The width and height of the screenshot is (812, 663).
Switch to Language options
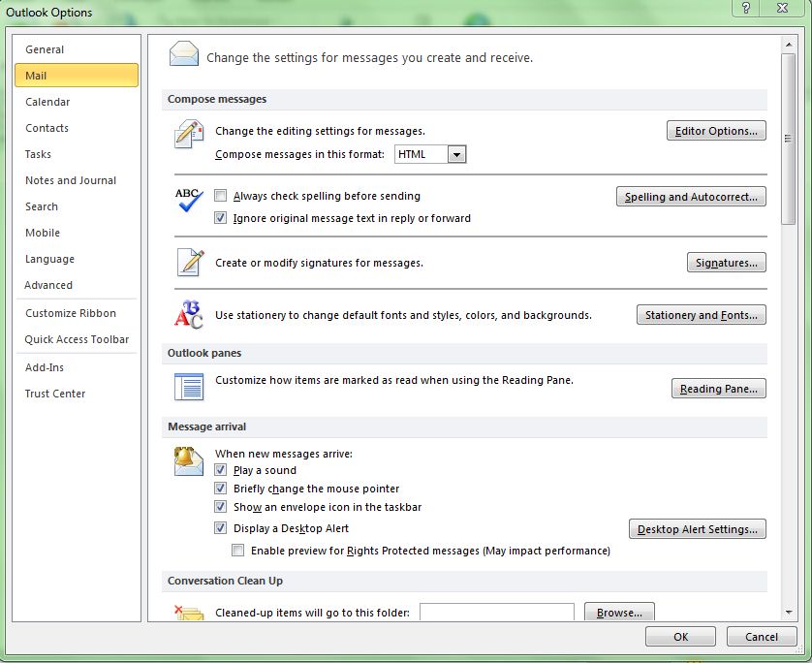[77, 259]
